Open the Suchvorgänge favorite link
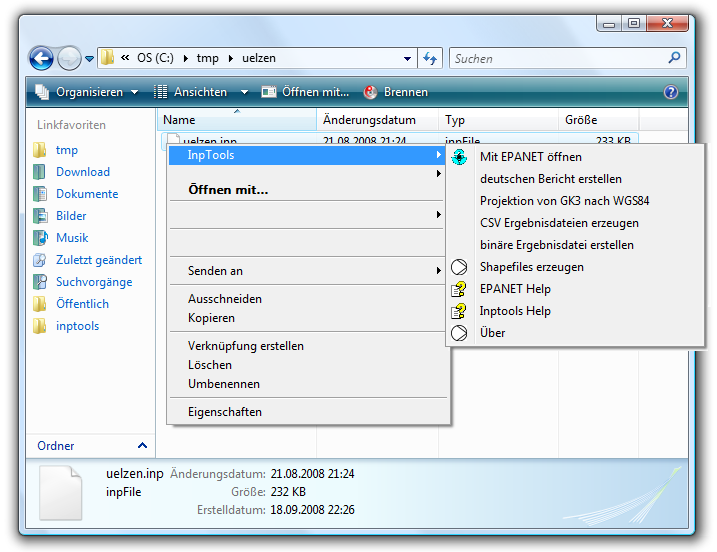The image size is (717, 552). (94, 282)
